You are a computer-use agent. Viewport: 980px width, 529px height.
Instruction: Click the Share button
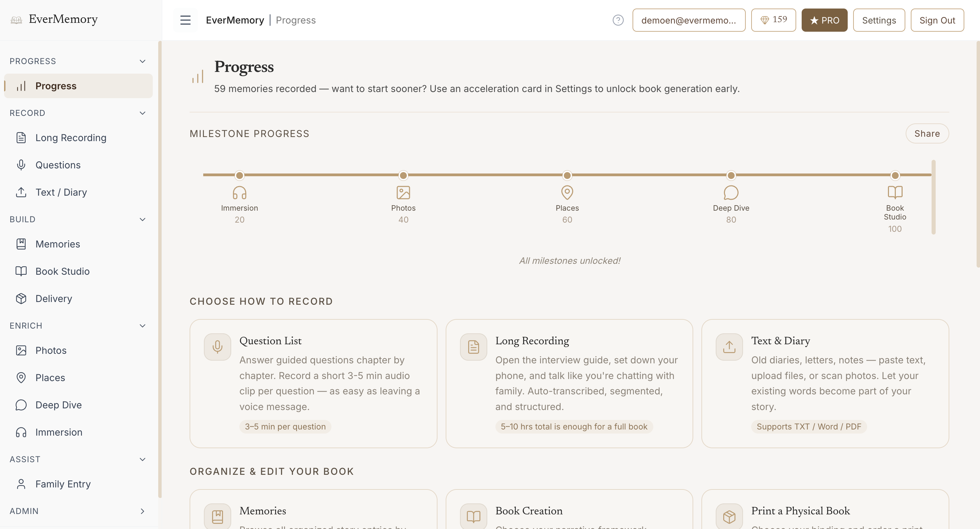(927, 134)
